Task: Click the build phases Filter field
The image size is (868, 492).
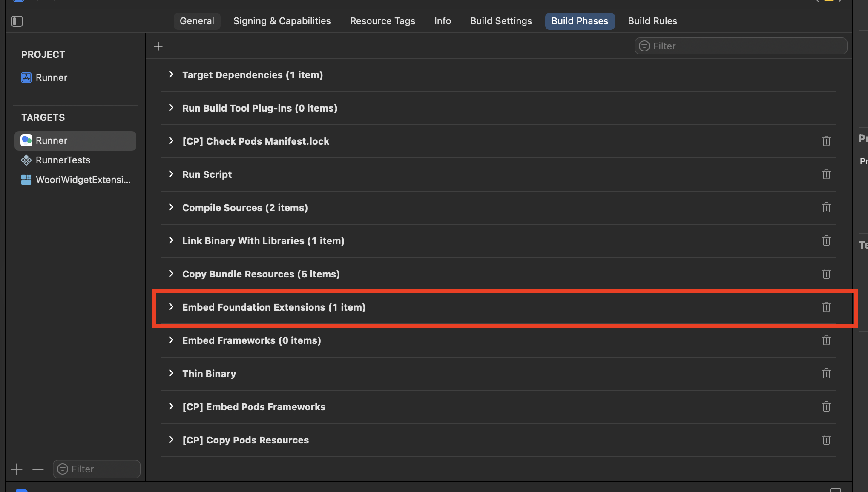Action: (745, 46)
